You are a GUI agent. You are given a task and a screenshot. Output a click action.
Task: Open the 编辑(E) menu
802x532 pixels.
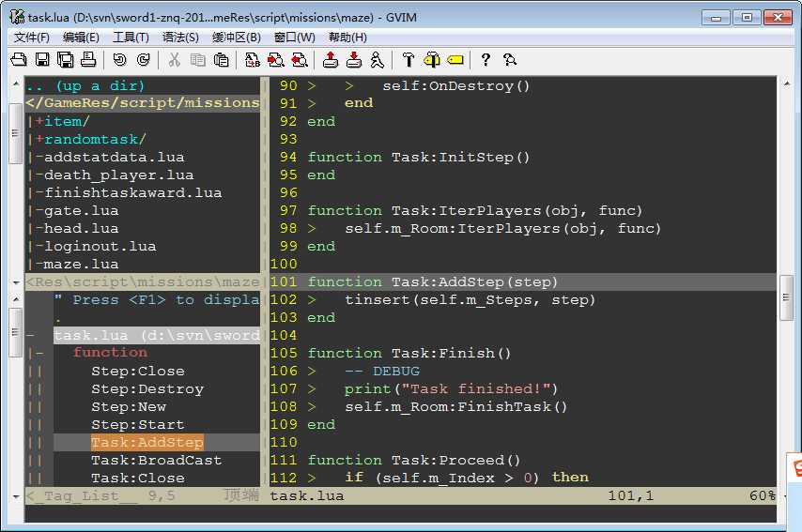pyautogui.click(x=81, y=38)
